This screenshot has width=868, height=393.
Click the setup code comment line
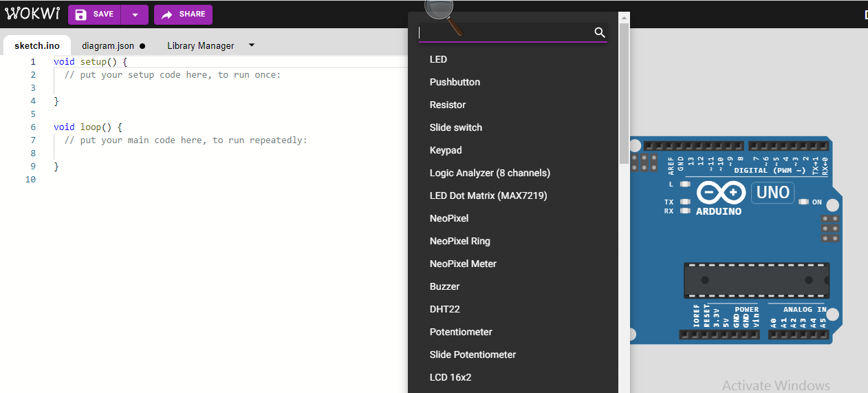click(x=173, y=75)
